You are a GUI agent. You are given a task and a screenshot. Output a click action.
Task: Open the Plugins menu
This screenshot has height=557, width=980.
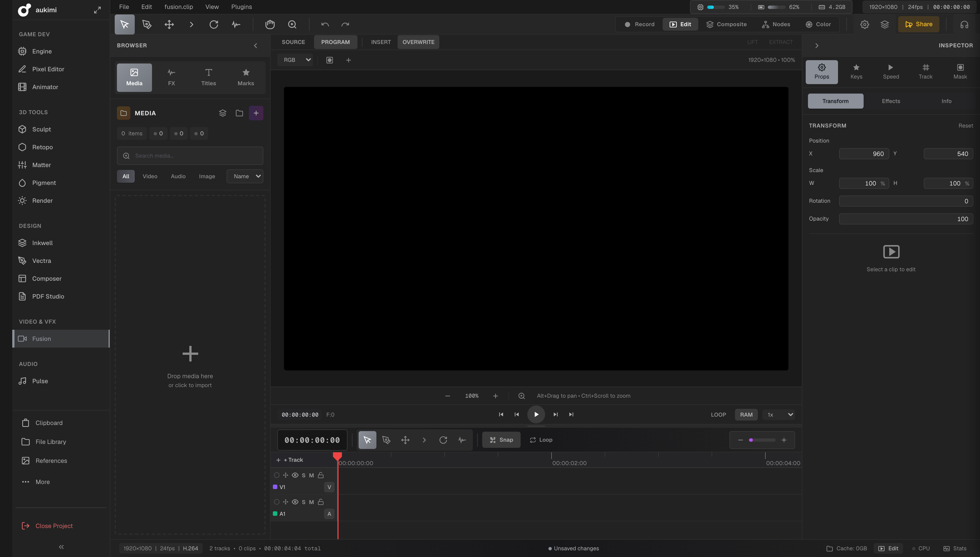coord(241,7)
